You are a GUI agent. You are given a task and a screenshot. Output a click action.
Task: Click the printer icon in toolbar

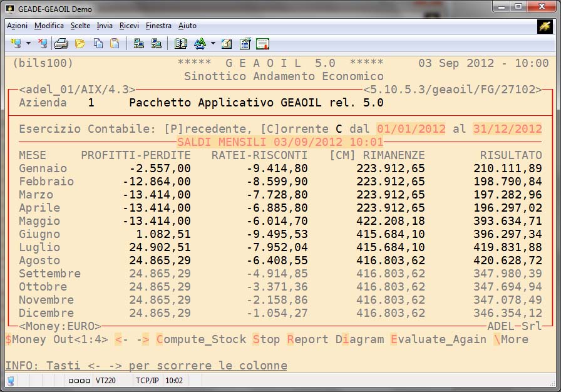coord(61,44)
